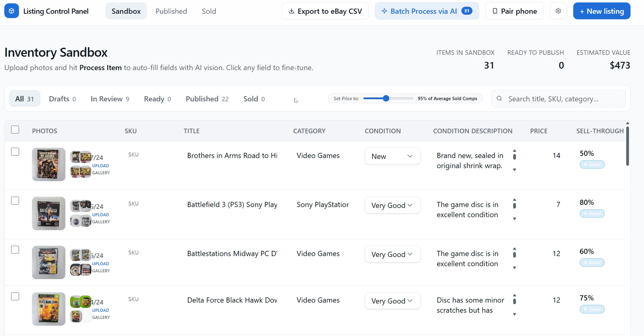This screenshot has height=336, width=644.
Task: Select the Delta Force Black Hawk Down row checkbox
Action: [x=15, y=297]
